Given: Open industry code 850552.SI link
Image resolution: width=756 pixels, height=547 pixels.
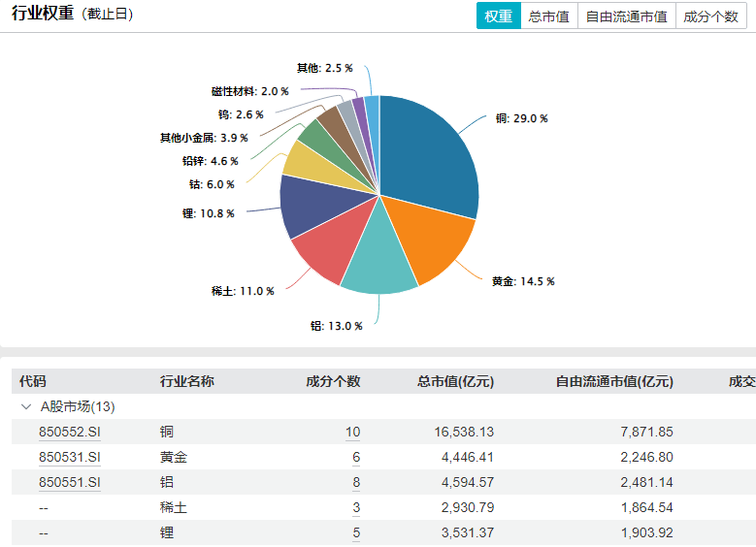Looking at the screenshot, I should coord(70,432).
